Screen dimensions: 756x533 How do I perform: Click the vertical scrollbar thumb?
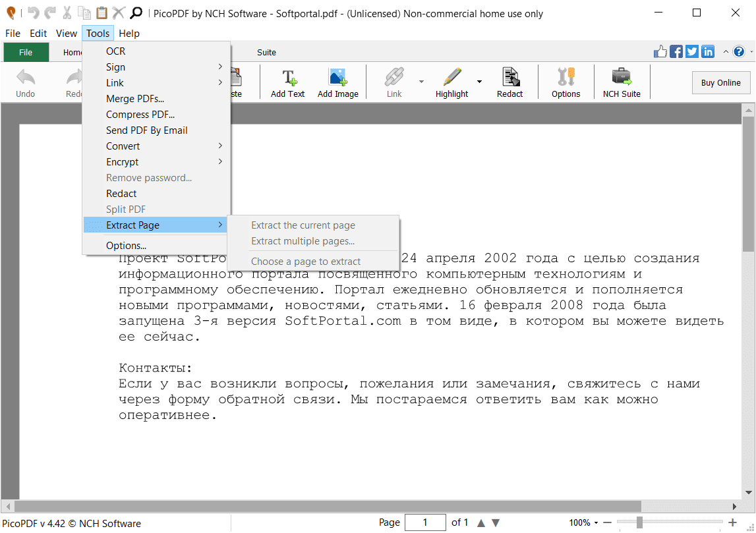click(x=748, y=183)
